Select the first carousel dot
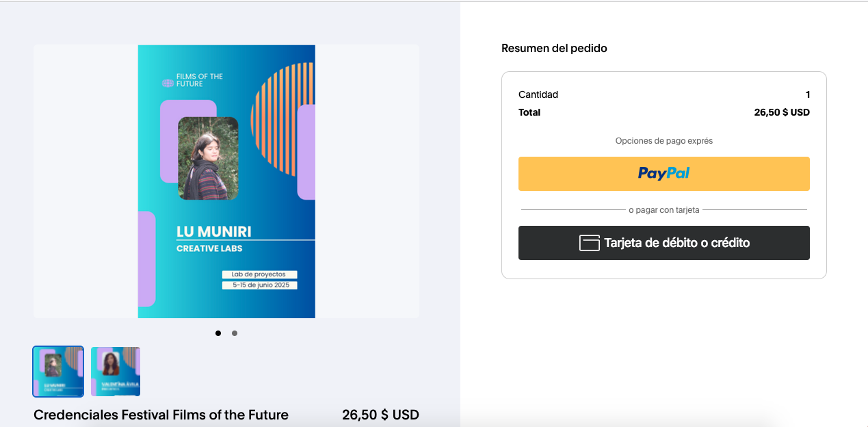Viewport: 868px width, 427px height. [218, 333]
